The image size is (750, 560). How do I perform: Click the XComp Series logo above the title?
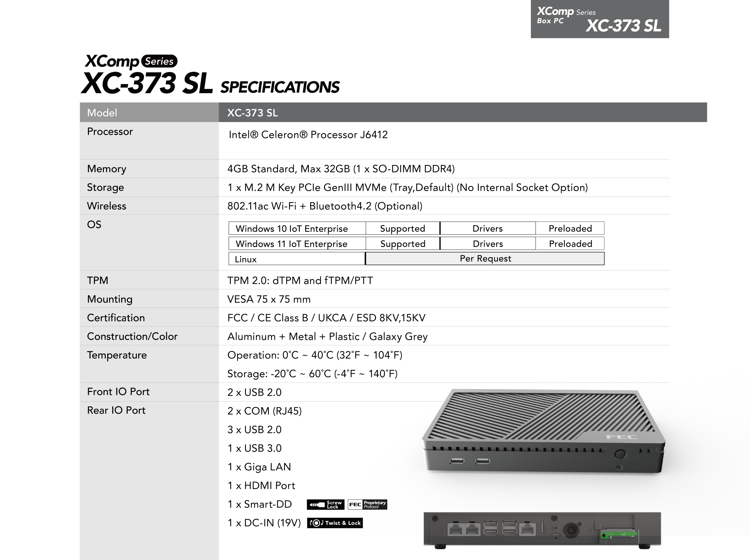[x=131, y=61]
